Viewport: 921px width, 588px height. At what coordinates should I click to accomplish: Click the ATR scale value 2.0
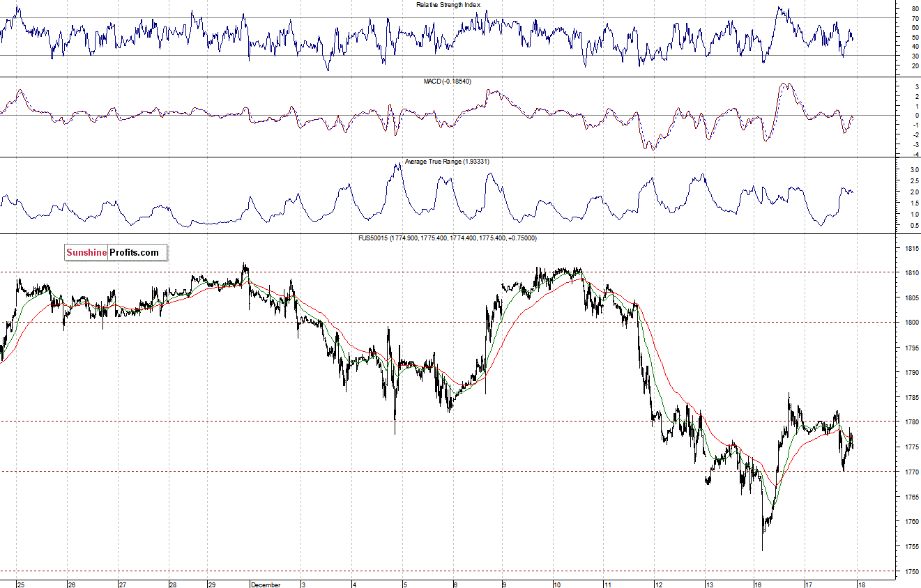click(913, 192)
